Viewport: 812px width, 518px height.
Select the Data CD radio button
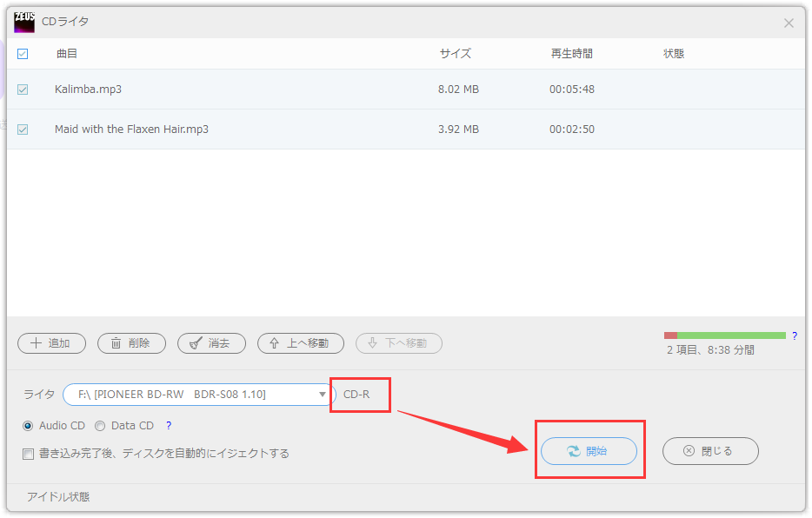click(x=100, y=426)
